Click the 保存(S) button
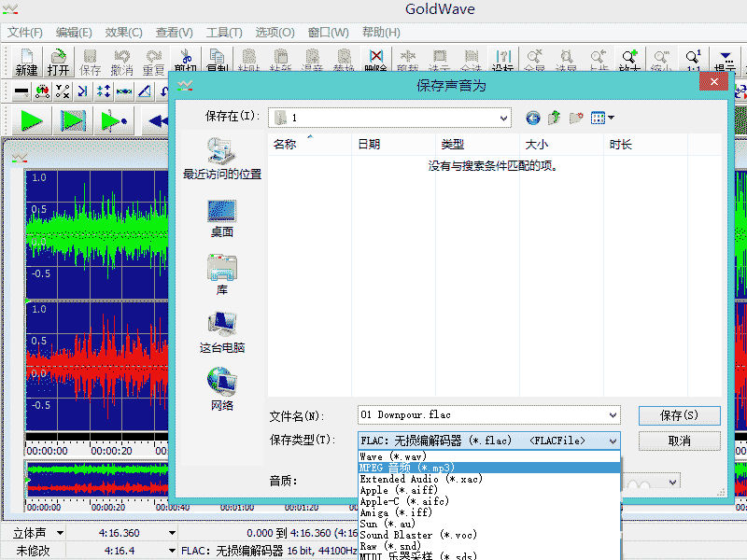The width and height of the screenshot is (747, 560). click(x=679, y=415)
